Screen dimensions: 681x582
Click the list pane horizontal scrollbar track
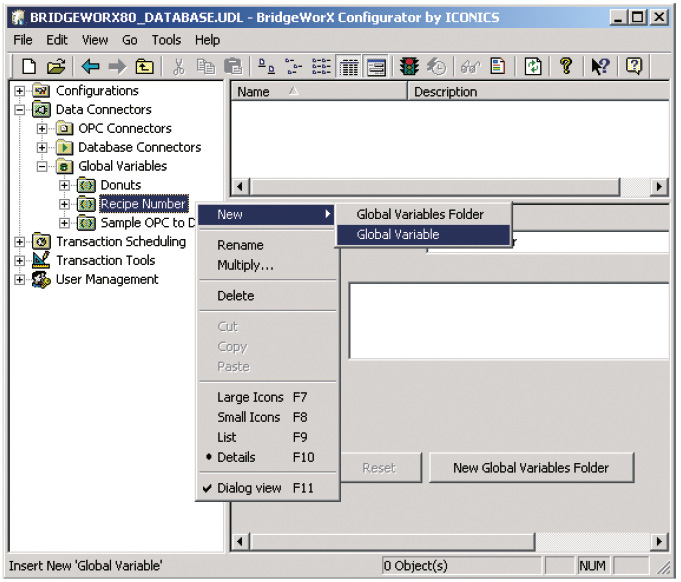tap(634, 187)
